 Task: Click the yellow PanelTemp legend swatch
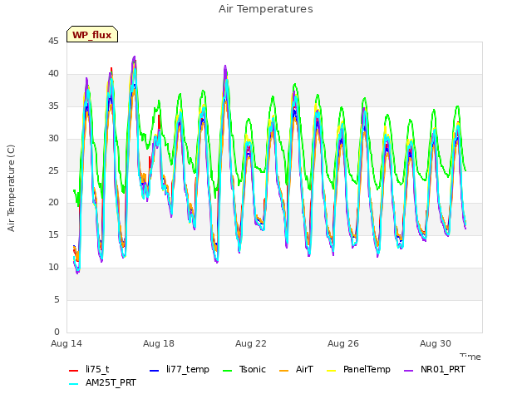click(x=331, y=371)
